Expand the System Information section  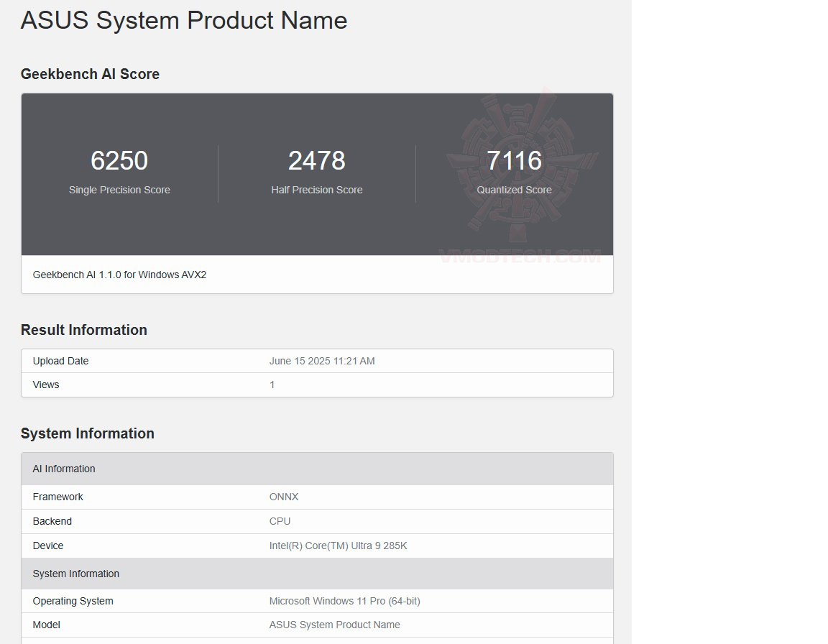88,433
